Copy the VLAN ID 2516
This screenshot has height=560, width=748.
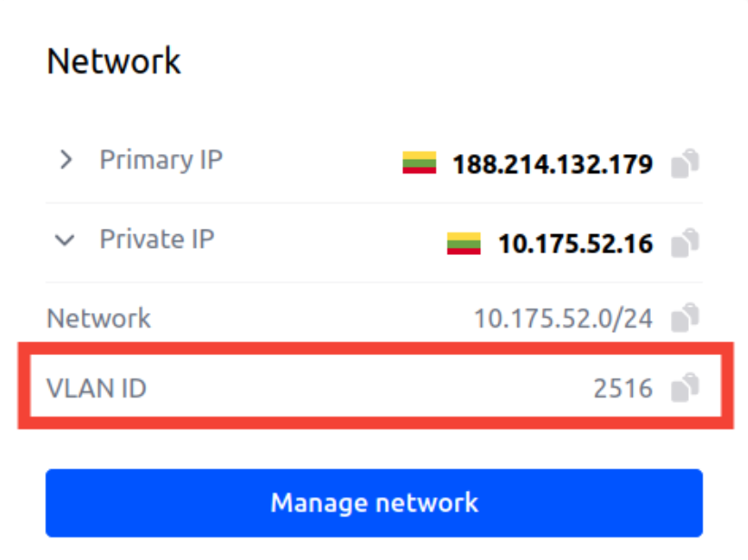point(685,388)
